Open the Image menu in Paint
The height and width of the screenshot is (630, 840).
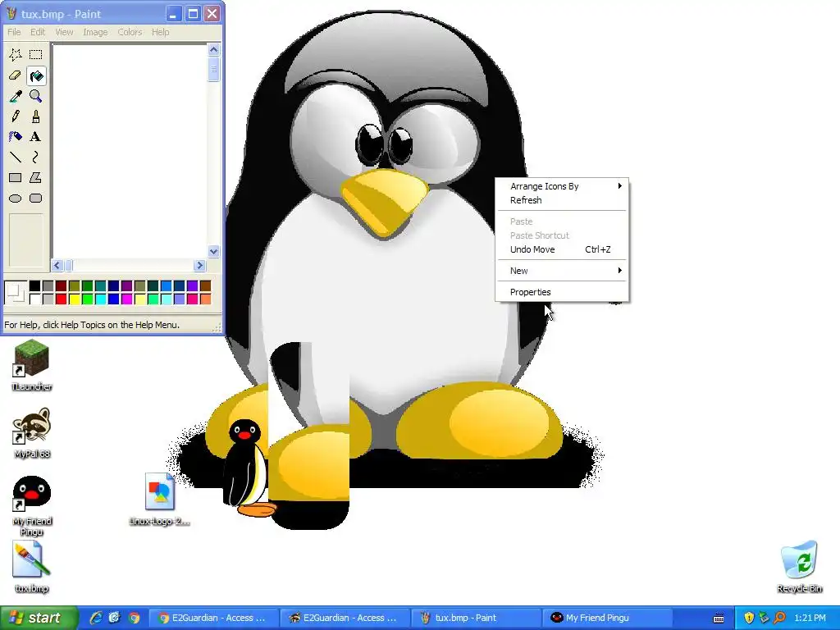click(x=95, y=32)
